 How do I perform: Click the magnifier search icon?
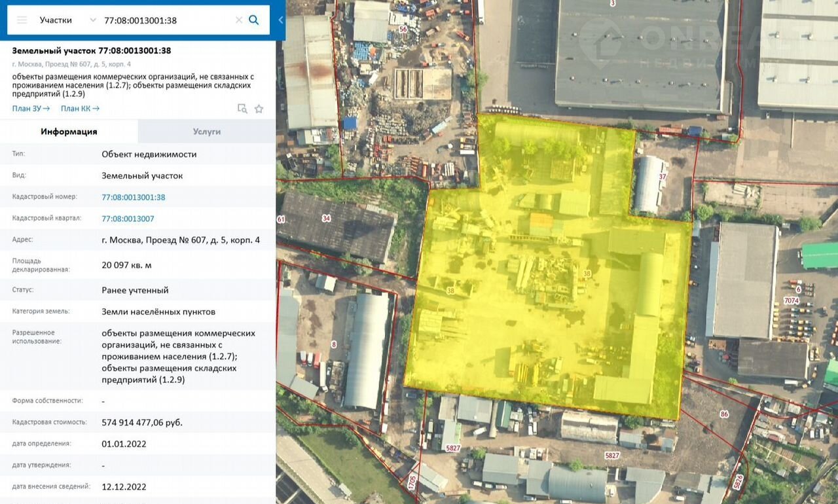(254, 20)
